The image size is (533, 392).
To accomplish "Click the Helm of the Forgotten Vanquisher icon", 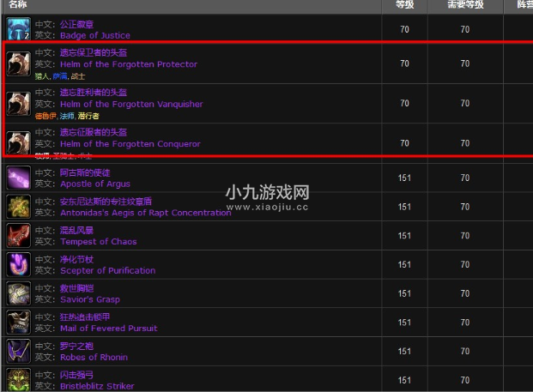I will pos(19,104).
